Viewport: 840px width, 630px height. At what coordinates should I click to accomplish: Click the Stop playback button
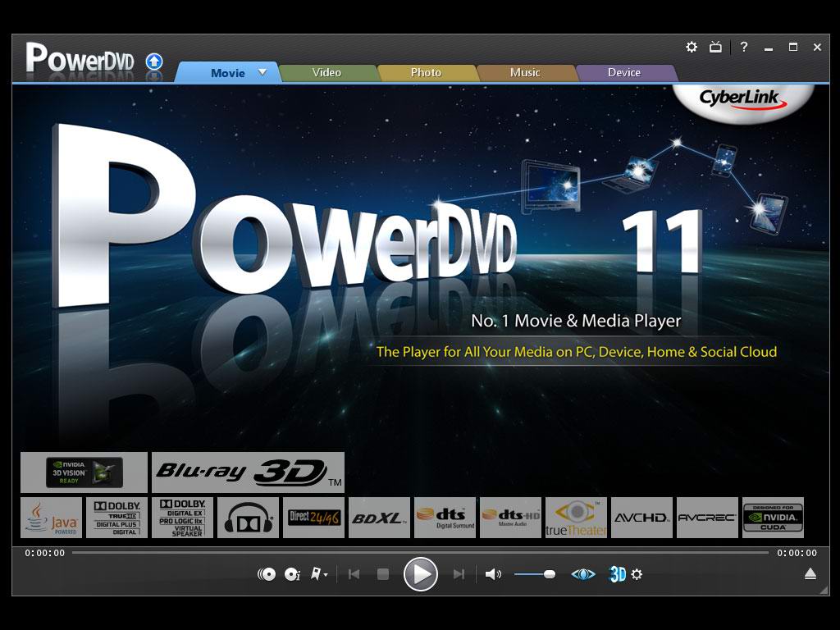tap(383, 574)
